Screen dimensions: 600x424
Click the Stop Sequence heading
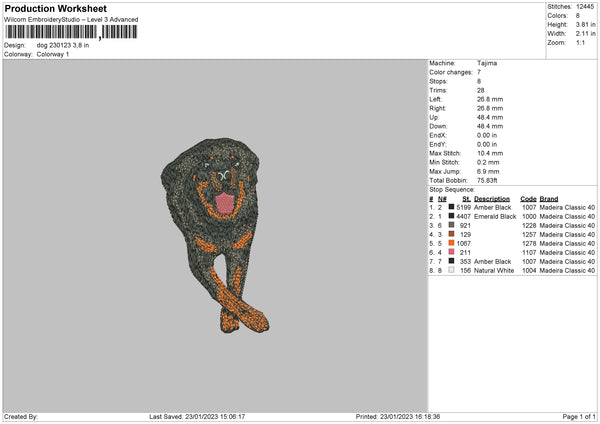[452, 190]
